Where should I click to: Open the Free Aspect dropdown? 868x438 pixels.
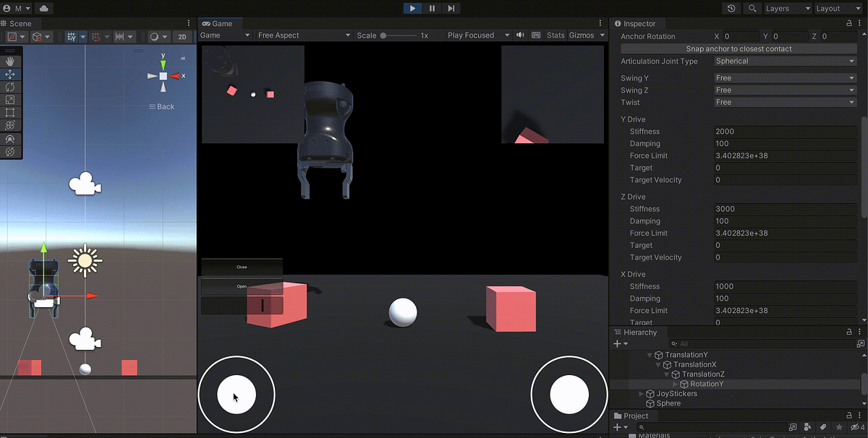(x=304, y=35)
